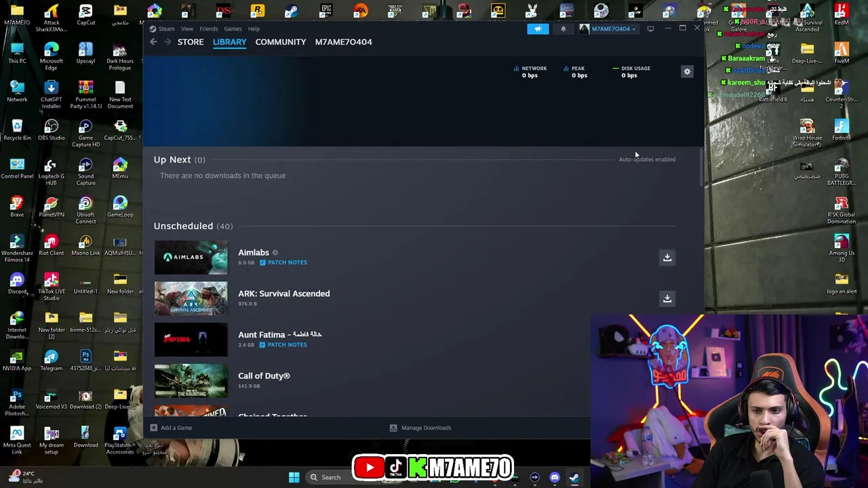Open the Help menu in Steam
Screen dimensions: 868x488
coord(254,28)
